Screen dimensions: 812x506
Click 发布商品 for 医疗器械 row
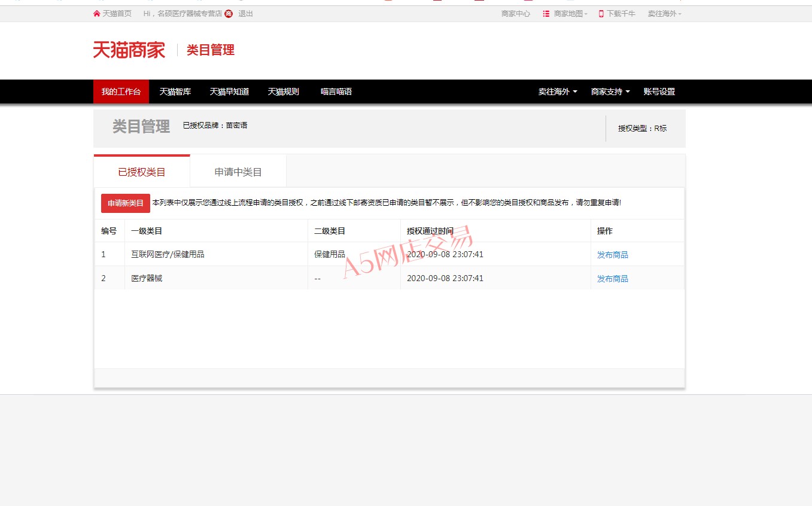(613, 279)
